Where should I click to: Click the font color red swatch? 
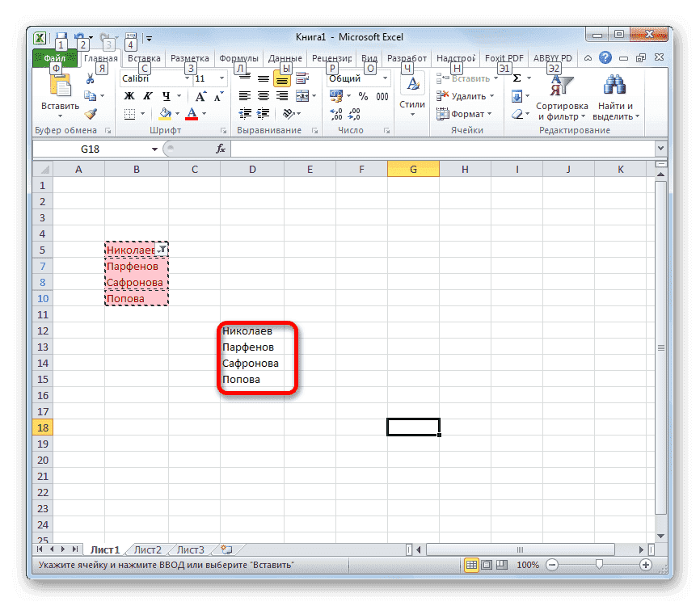click(191, 117)
